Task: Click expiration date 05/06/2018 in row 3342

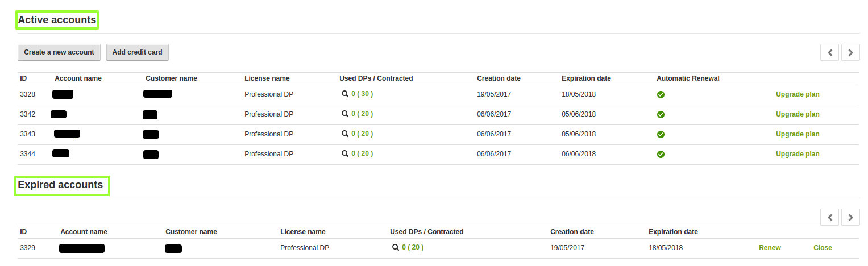Action: pos(579,114)
